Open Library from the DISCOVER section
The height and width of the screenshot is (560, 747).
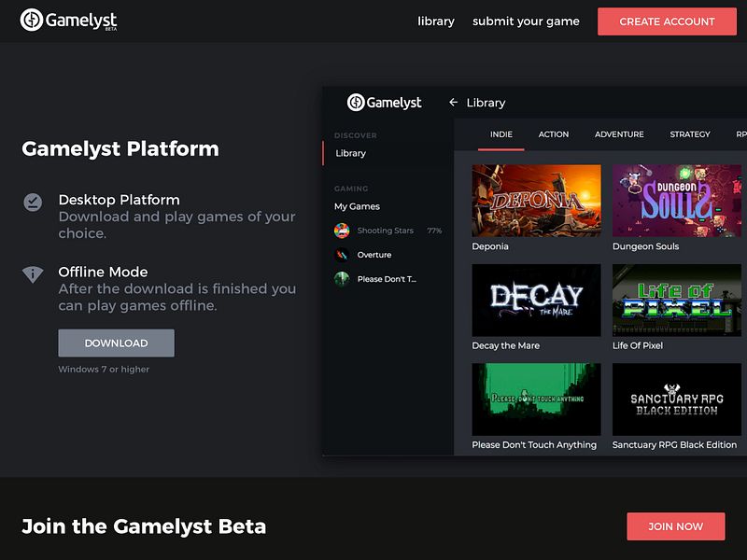tap(350, 152)
